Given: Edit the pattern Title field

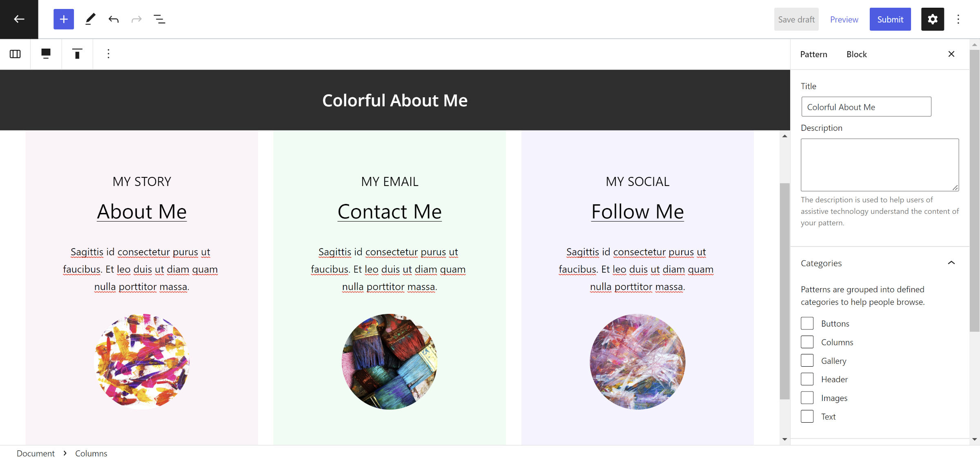Looking at the screenshot, I should (x=866, y=107).
